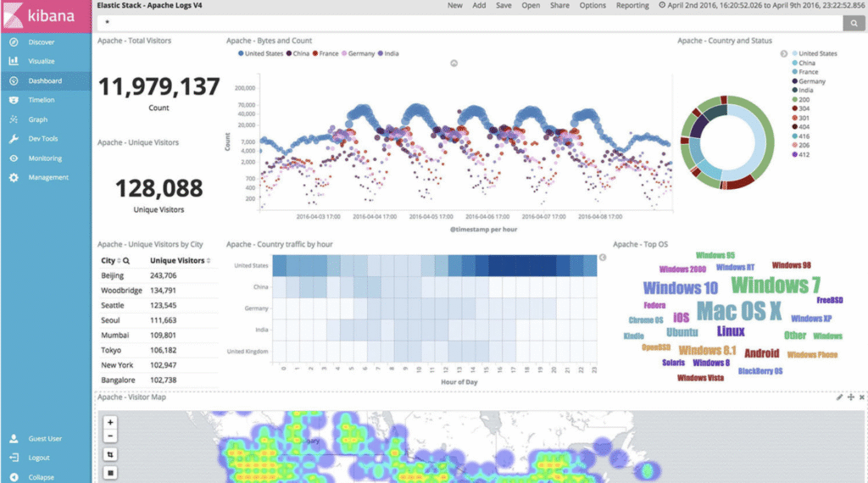Open the Share menu
Viewport: 868px width, 483px height.
(x=559, y=5)
